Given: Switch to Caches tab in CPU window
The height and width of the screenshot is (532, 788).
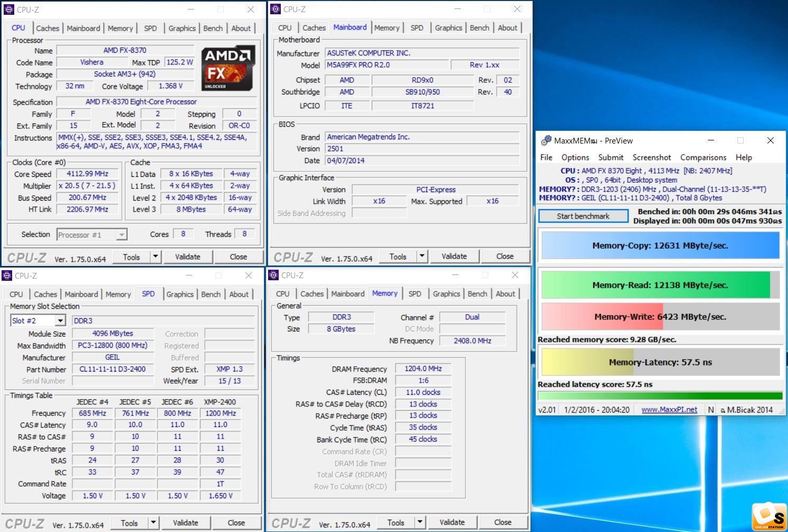Looking at the screenshot, I should click(x=48, y=28).
